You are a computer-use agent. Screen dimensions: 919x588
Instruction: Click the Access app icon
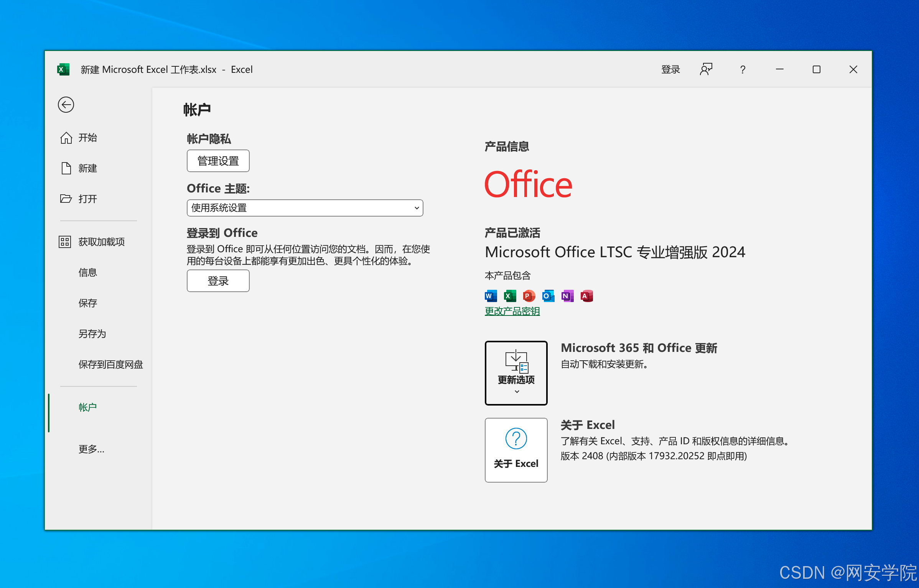click(x=586, y=296)
